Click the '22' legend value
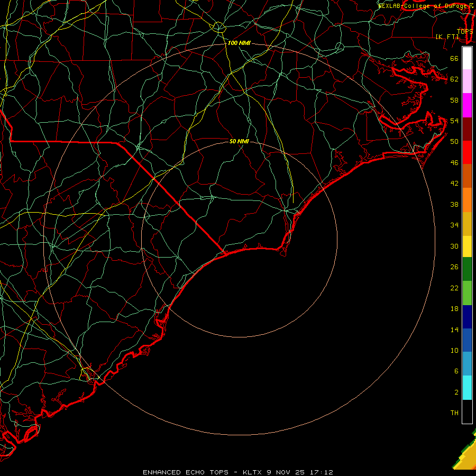476x476 pixels. (x=454, y=288)
